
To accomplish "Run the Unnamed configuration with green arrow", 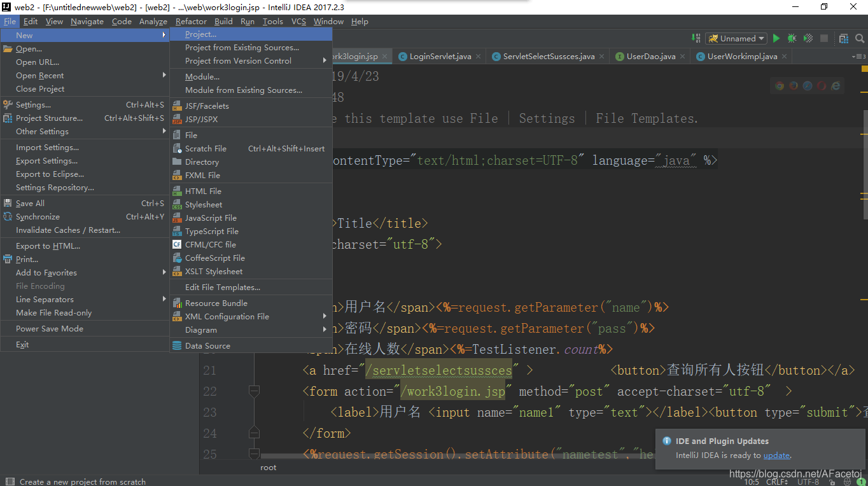I will click(x=776, y=39).
